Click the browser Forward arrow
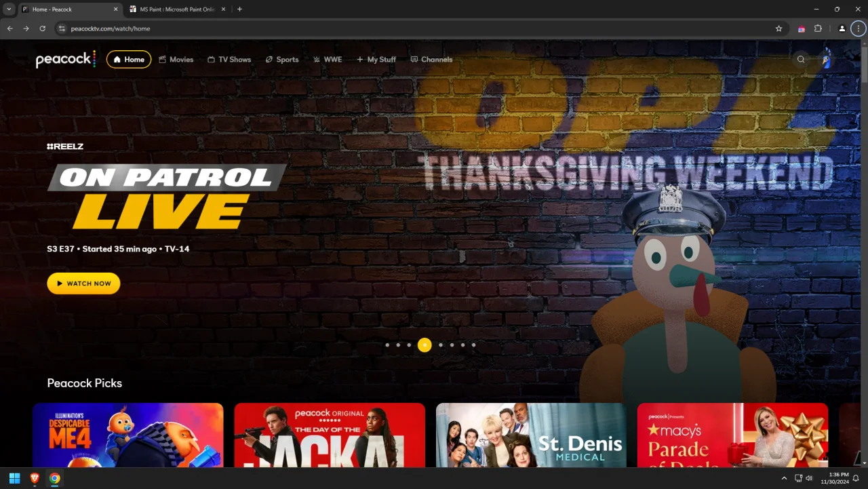Image resolution: width=868 pixels, height=489 pixels. pyautogui.click(x=26, y=28)
